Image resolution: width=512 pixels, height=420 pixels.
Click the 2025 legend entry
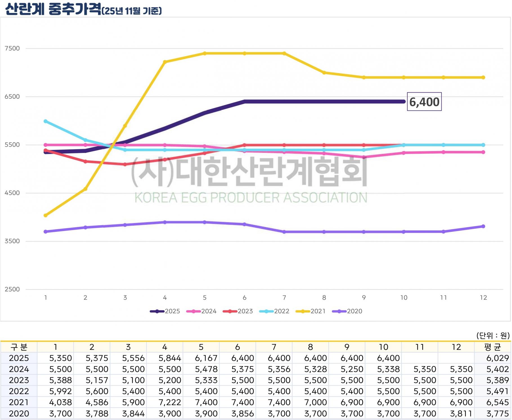165,311
